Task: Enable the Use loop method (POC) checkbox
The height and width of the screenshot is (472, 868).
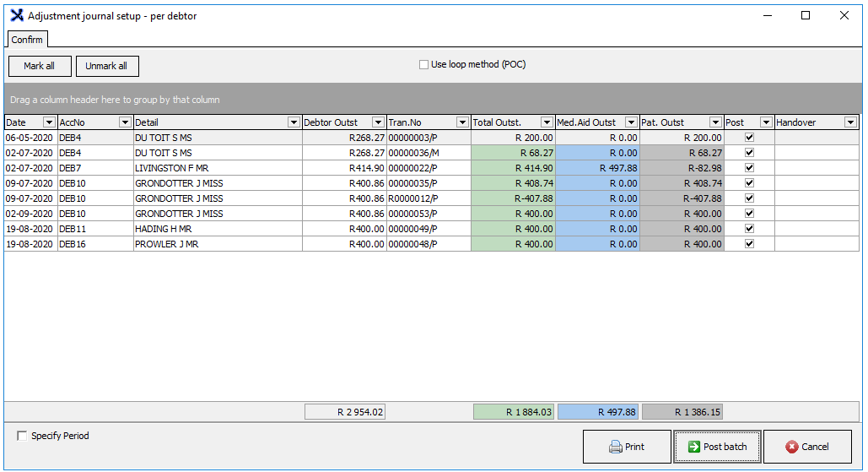Action: pyautogui.click(x=424, y=65)
